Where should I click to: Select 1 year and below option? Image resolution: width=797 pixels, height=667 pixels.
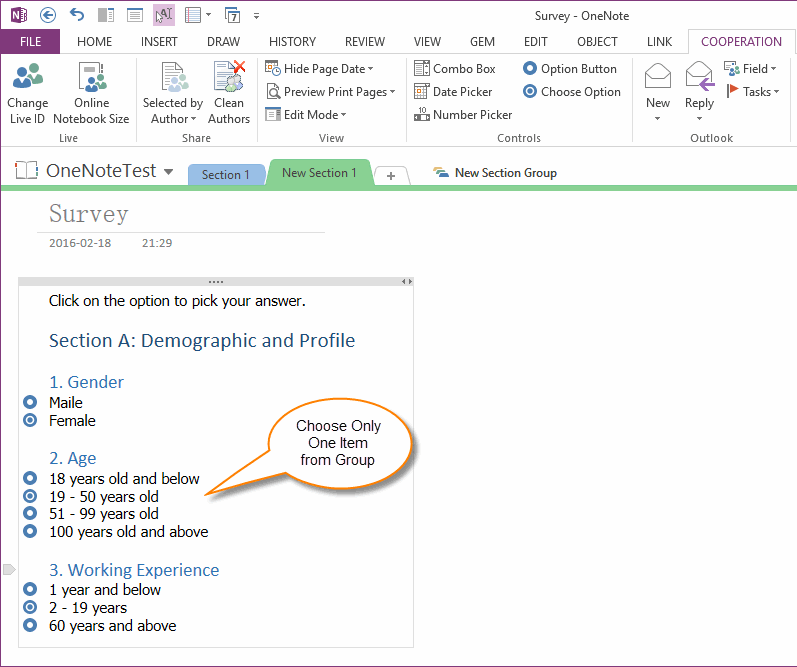[30, 589]
